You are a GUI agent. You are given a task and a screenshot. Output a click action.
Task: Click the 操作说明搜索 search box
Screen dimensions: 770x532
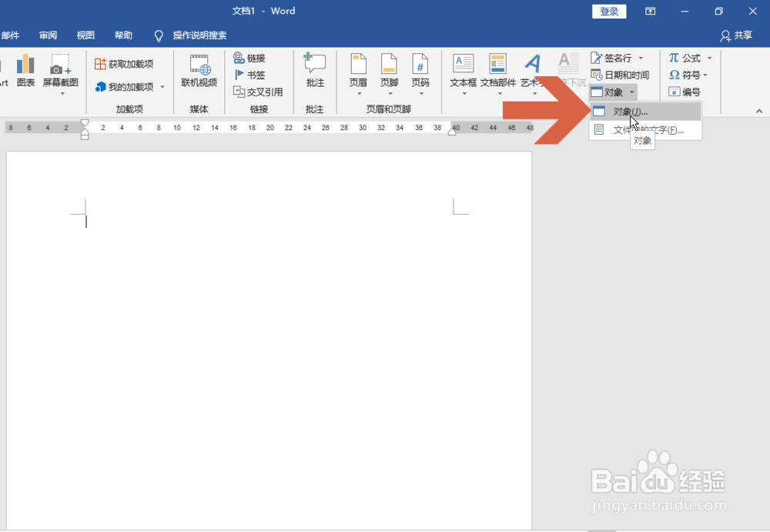199,35
